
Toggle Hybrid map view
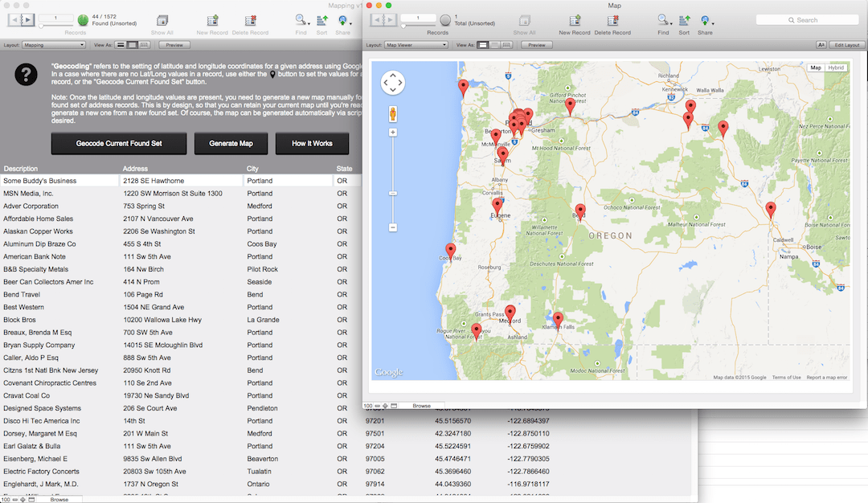coord(837,68)
